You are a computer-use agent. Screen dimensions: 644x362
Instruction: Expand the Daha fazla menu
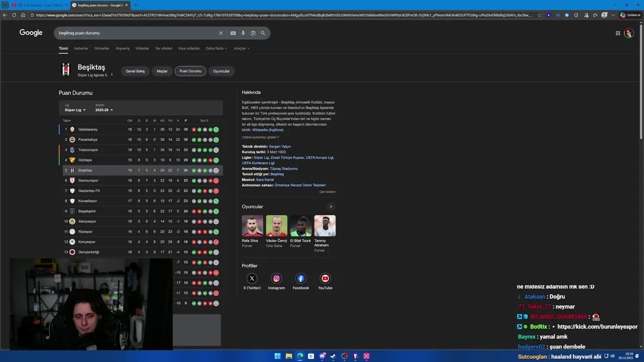tap(216, 48)
